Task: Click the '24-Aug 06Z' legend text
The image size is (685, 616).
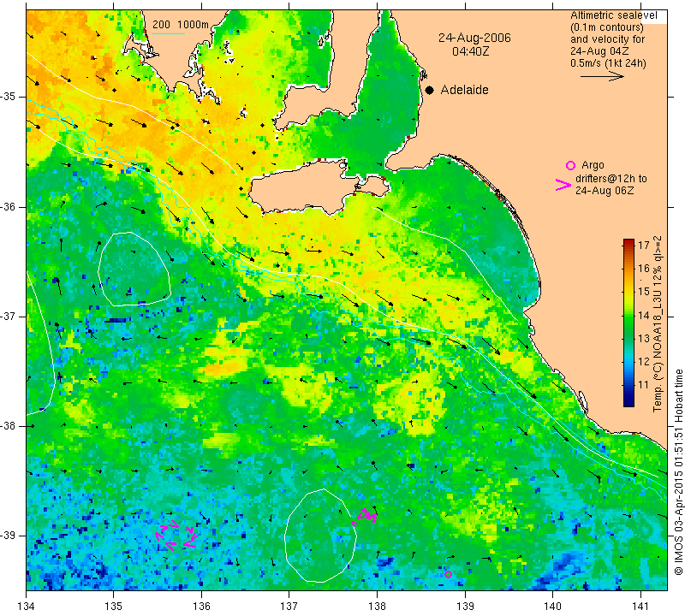Action: pos(605,190)
